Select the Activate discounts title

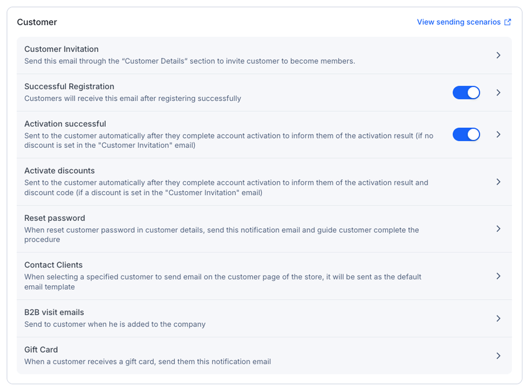pos(60,171)
